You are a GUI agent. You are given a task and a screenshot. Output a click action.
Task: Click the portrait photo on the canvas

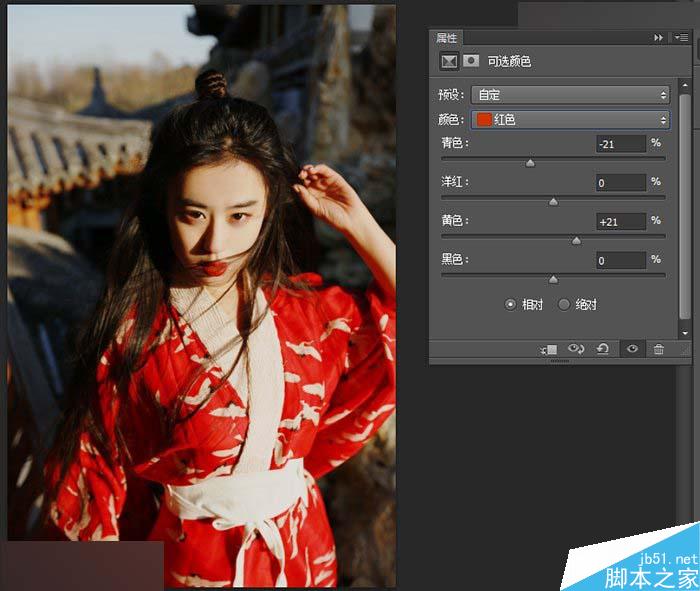tap(201, 295)
